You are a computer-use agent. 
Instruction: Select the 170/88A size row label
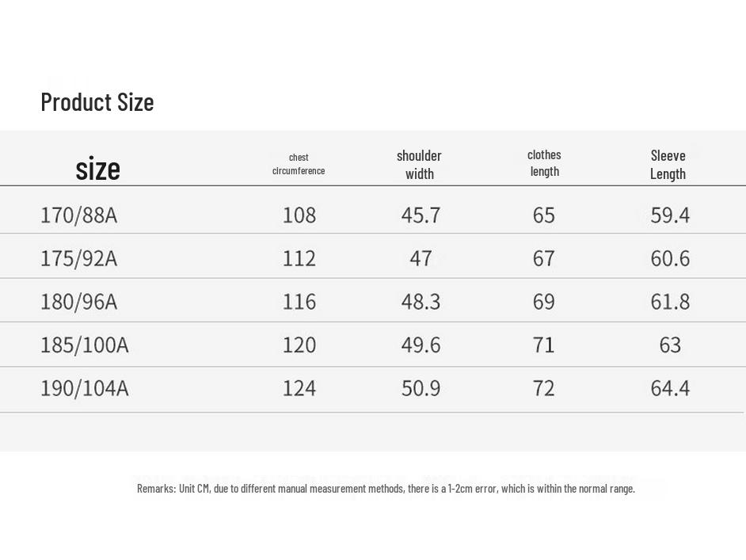tap(78, 215)
